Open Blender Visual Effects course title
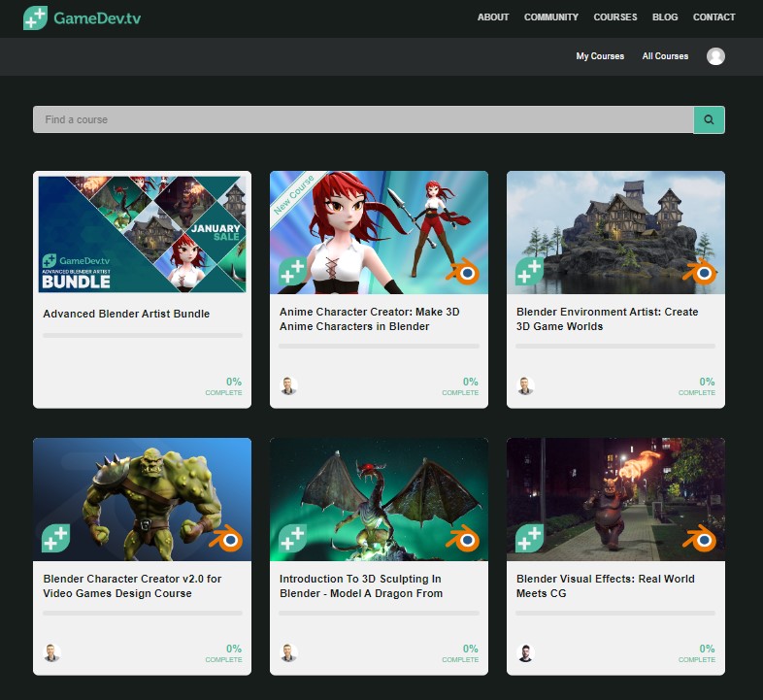 [606, 585]
